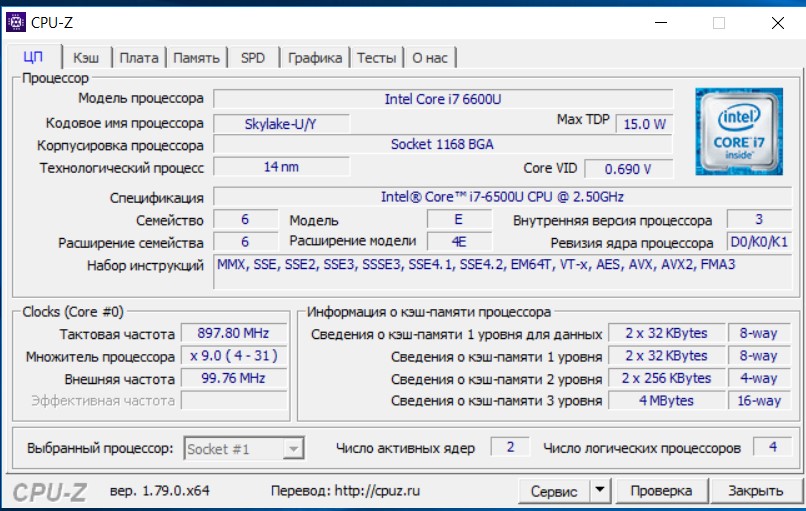Click the 897.80 MHz core speed value
Screen dimensions: 806x511
click(233, 333)
